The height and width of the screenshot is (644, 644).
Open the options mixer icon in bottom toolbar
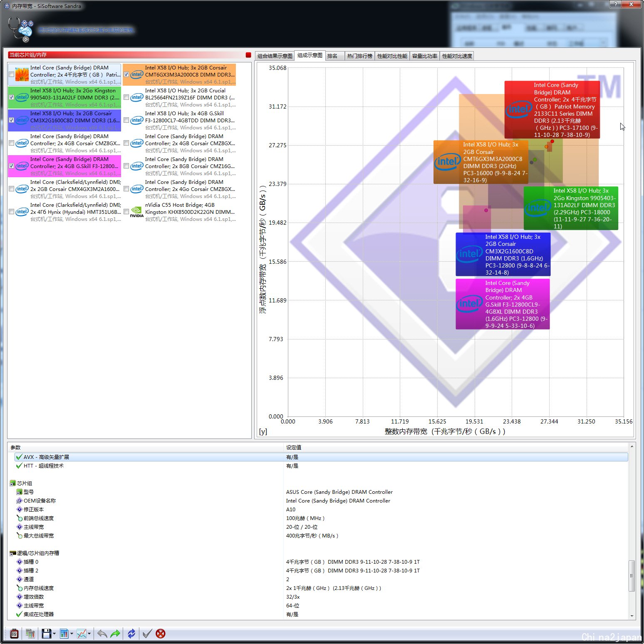14,634
